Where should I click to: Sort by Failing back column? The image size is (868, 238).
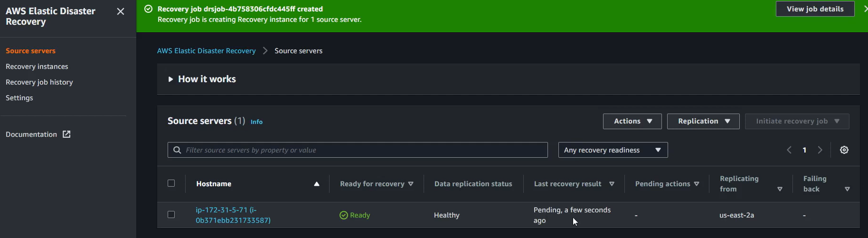(x=827, y=184)
